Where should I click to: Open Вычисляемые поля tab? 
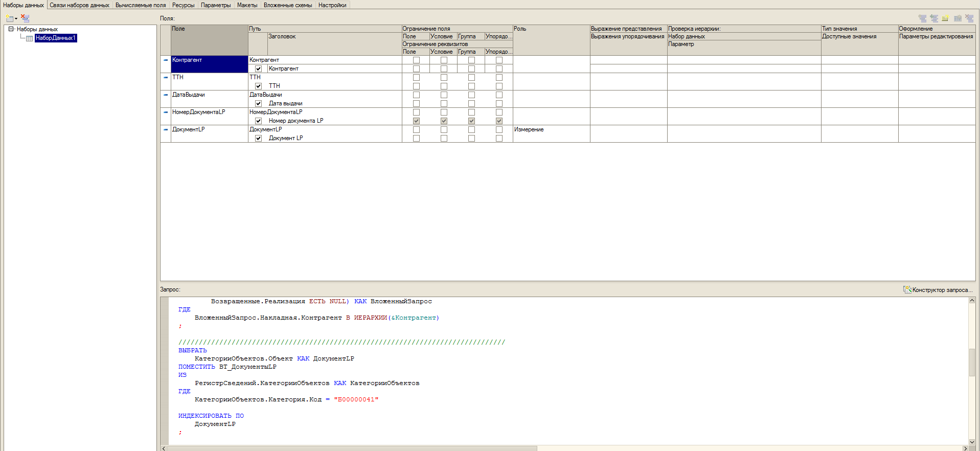[x=141, y=5]
